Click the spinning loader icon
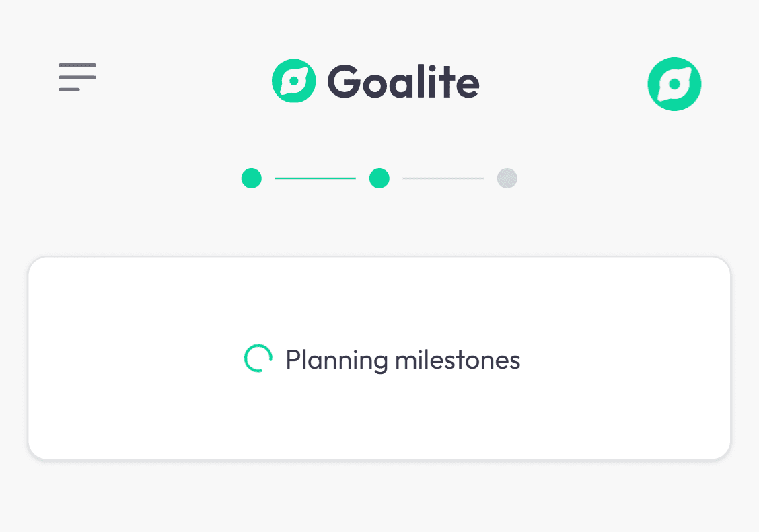This screenshot has height=532, width=759. click(258, 358)
